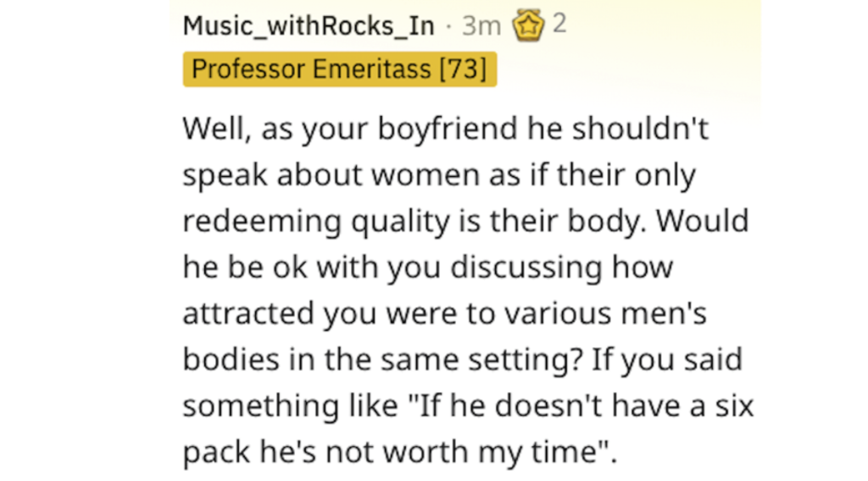868x481 pixels.
Task: Click the award count number 2
Action: pos(559,24)
